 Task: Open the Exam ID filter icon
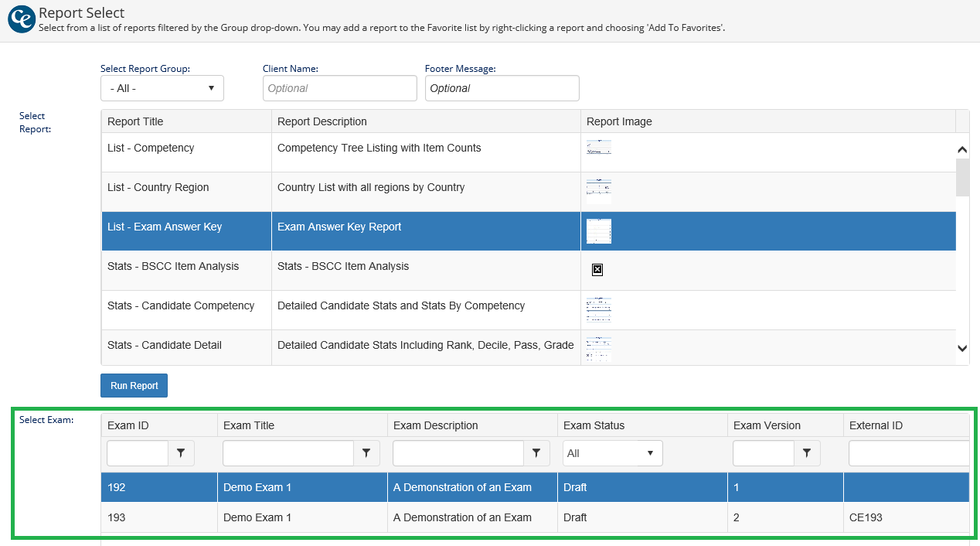[181, 453]
